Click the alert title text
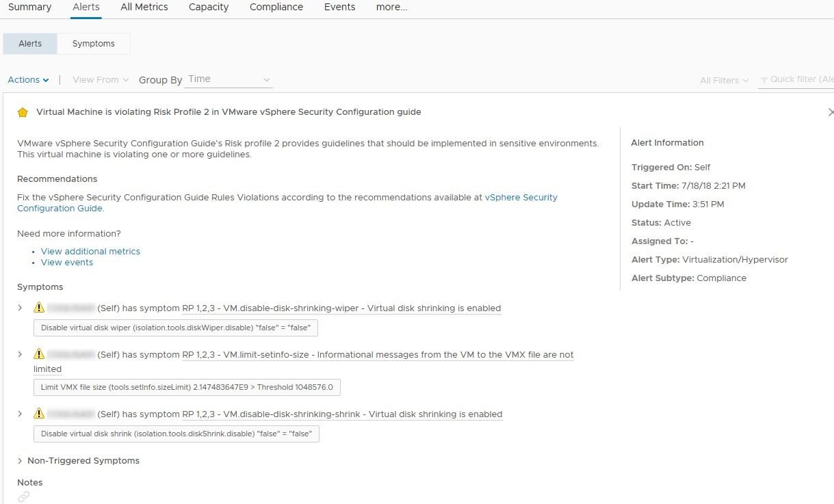This screenshot has width=834, height=504. (x=229, y=112)
